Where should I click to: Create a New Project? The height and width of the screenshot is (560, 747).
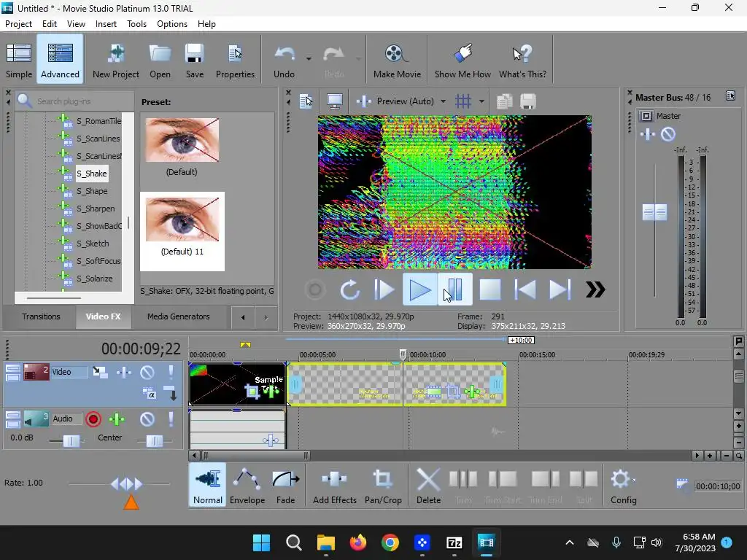click(x=116, y=60)
